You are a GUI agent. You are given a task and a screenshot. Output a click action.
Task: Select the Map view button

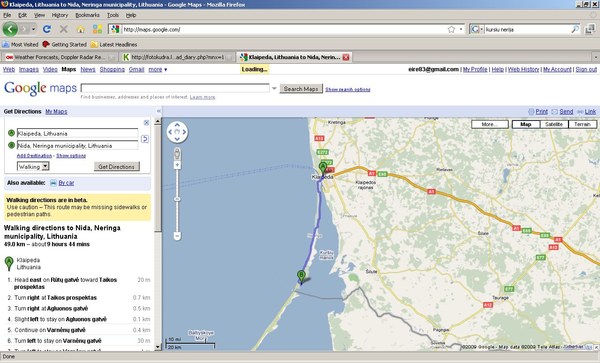coord(525,124)
